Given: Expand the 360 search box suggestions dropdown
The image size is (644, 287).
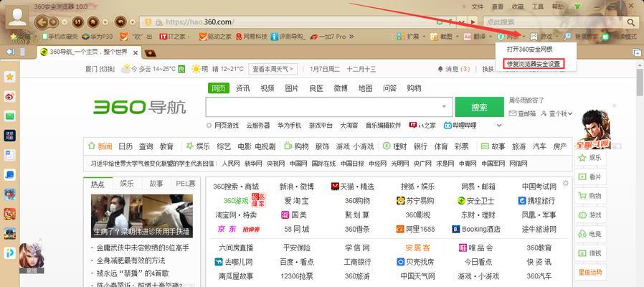Looking at the screenshot, I should coord(444,106).
